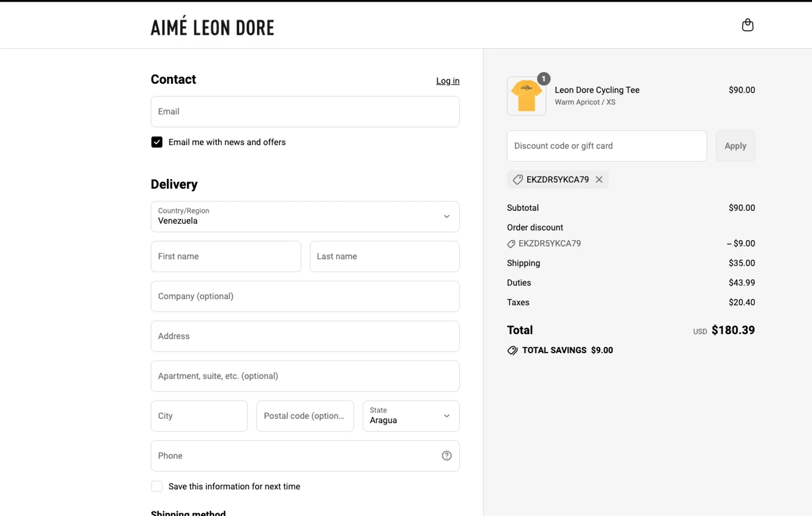
Task: Click the Contact section heading
Action: tap(173, 80)
